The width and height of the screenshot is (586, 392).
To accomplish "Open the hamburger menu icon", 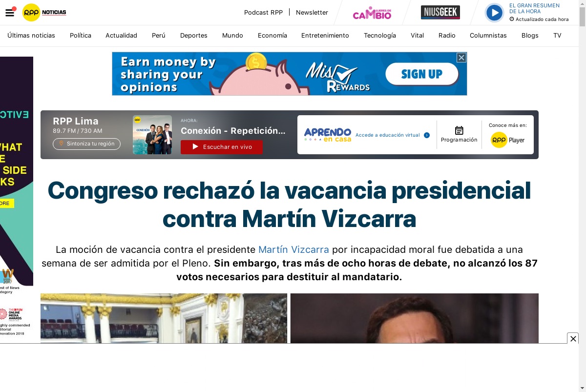I will pos(10,13).
